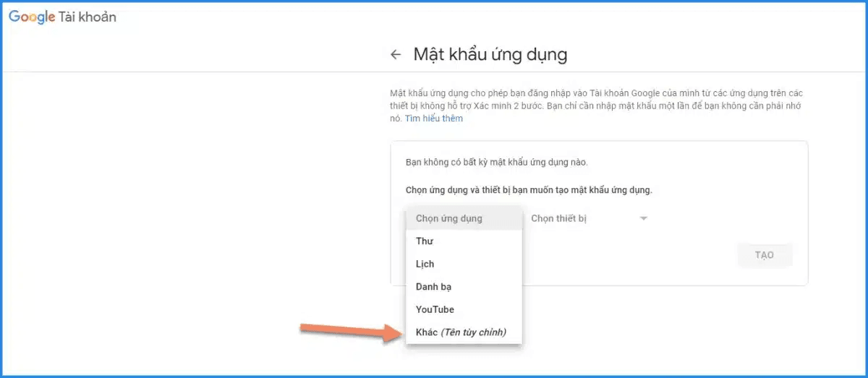
Task: Choose 'Thư' from the app list
Action: click(x=464, y=241)
